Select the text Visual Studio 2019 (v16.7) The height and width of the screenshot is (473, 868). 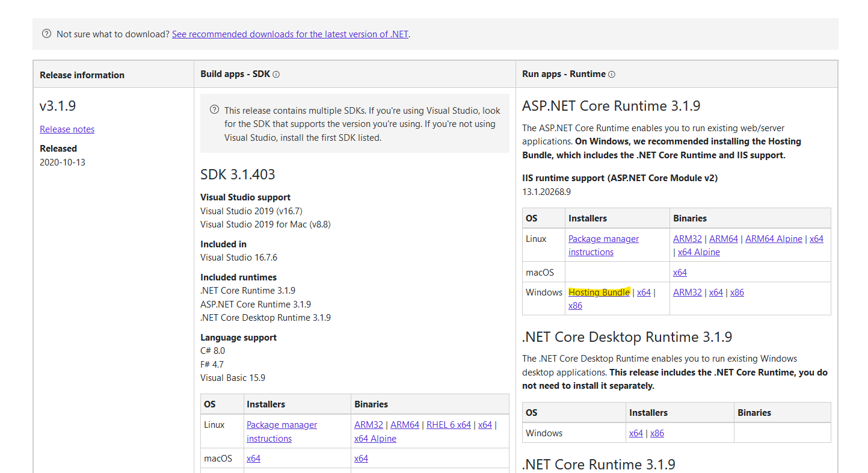pos(251,211)
